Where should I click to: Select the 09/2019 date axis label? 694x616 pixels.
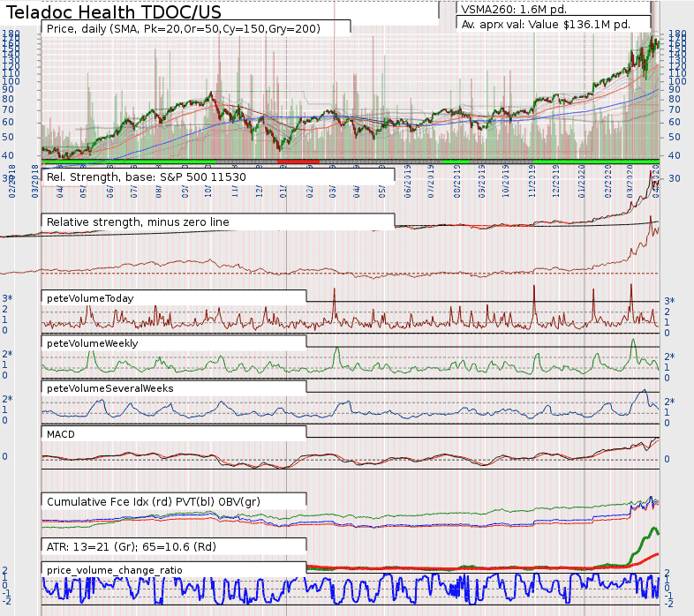click(482, 181)
